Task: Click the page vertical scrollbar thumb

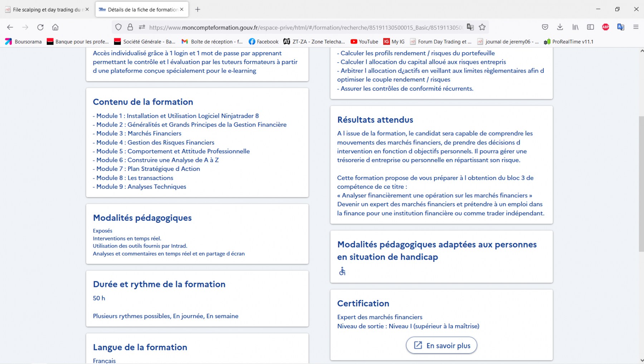Action: (x=641, y=184)
